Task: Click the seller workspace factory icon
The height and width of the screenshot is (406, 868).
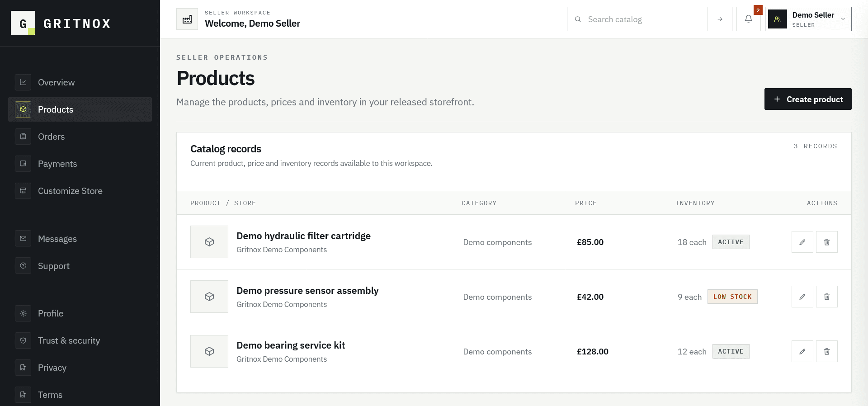Action: [x=187, y=19]
